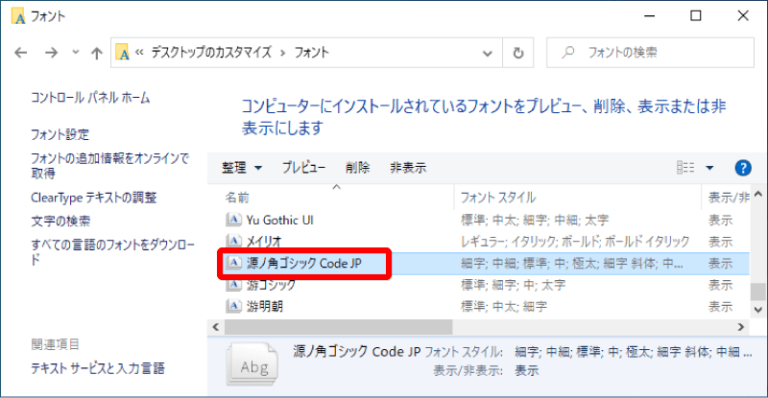Click the horizontal scrollbar right arrow
Image resolution: width=768 pixels, height=398 pixels.
click(x=741, y=327)
